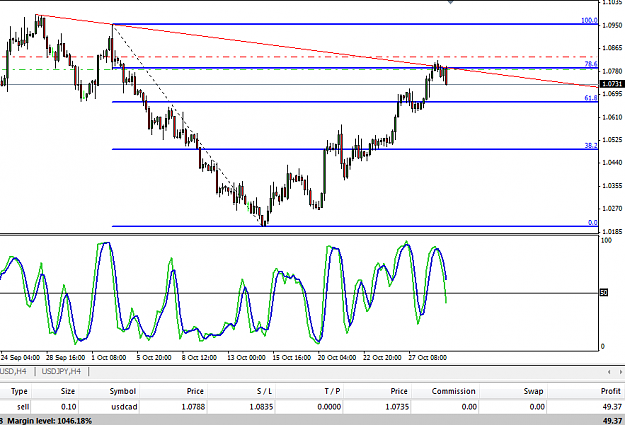Click the Swap column header

[533, 391]
